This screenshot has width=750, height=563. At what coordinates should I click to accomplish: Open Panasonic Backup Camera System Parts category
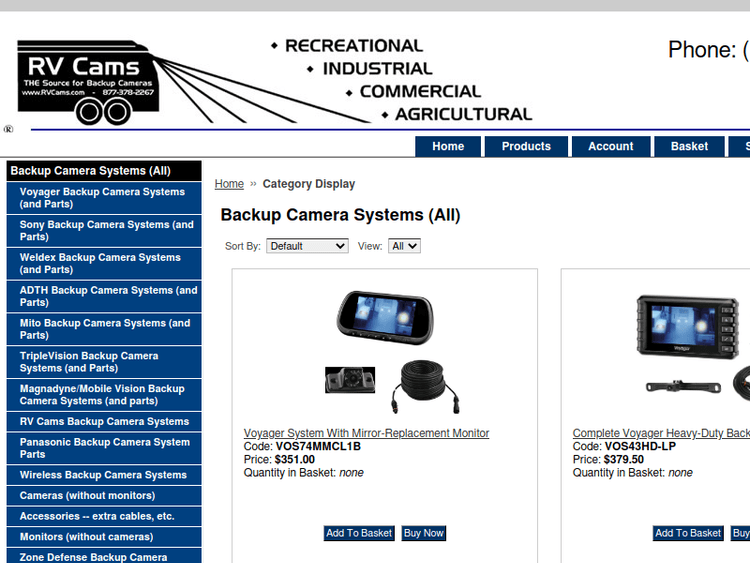[104, 448]
